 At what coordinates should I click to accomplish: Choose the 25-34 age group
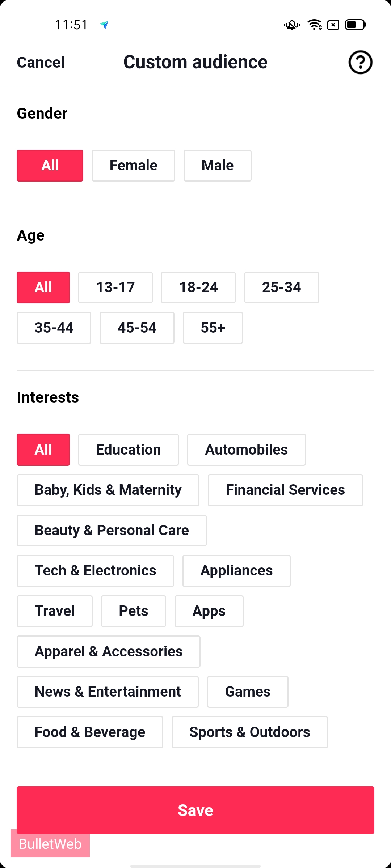[281, 288]
